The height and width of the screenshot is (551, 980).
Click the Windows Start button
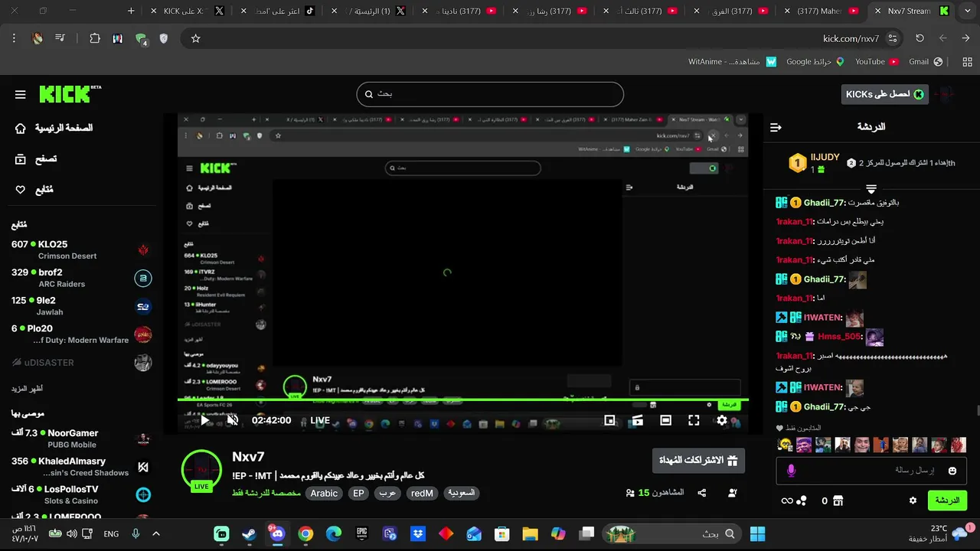[x=757, y=533]
